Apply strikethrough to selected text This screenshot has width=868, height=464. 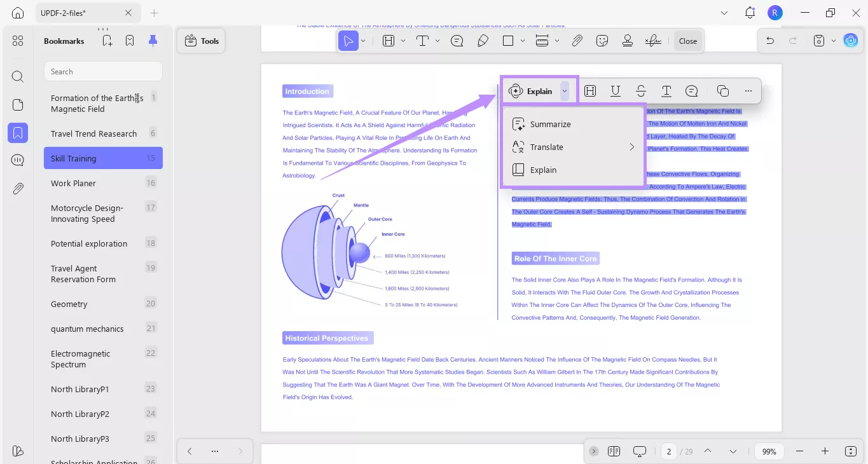(x=641, y=91)
